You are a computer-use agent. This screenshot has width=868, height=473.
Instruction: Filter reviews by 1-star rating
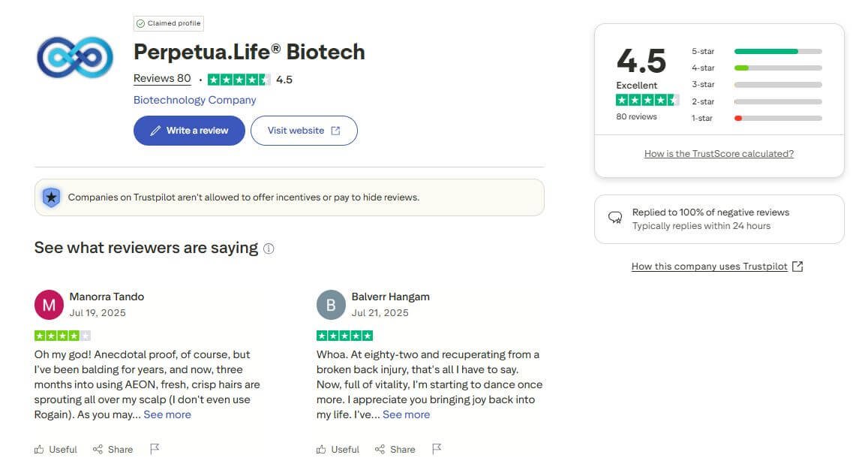[x=756, y=118]
